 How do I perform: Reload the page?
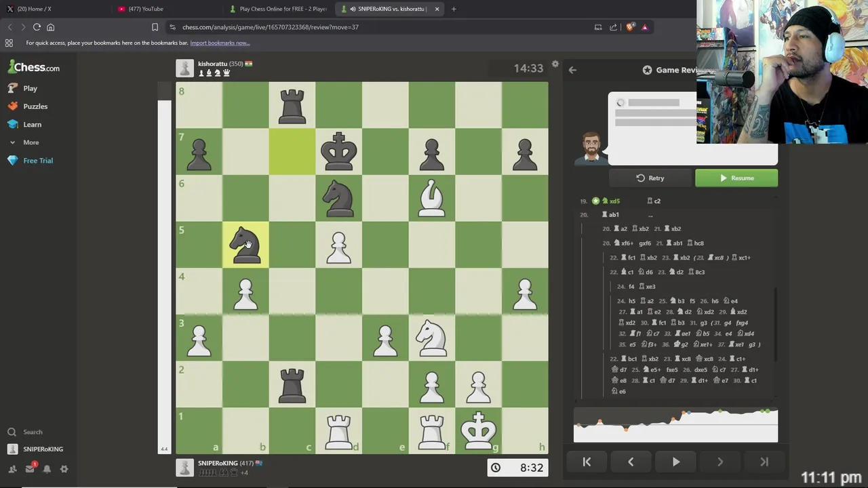(x=37, y=27)
